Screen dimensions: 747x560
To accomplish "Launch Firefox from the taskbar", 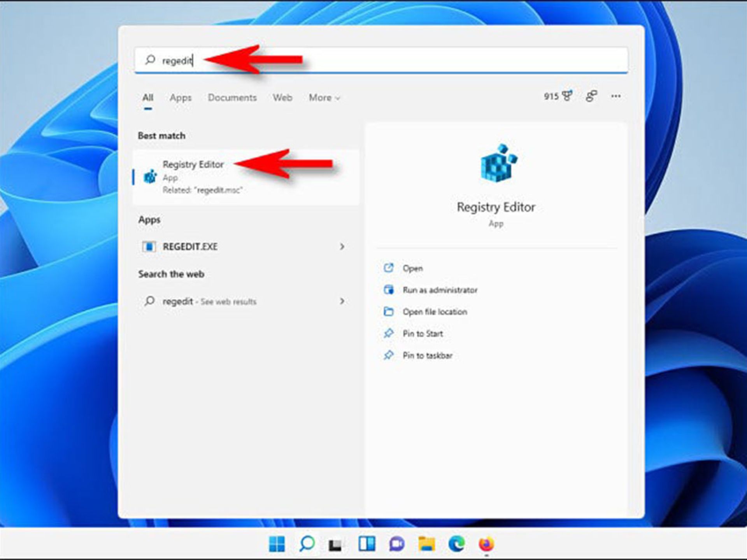I will click(486, 544).
